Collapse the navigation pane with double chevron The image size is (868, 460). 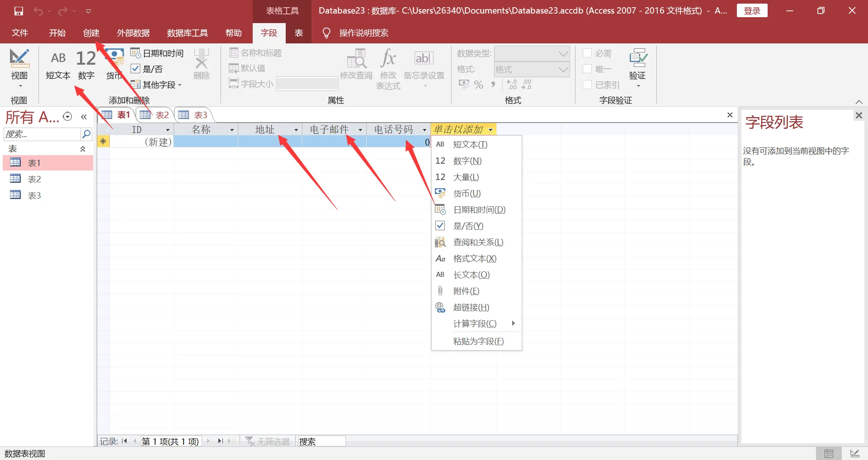[x=84, y=117]
